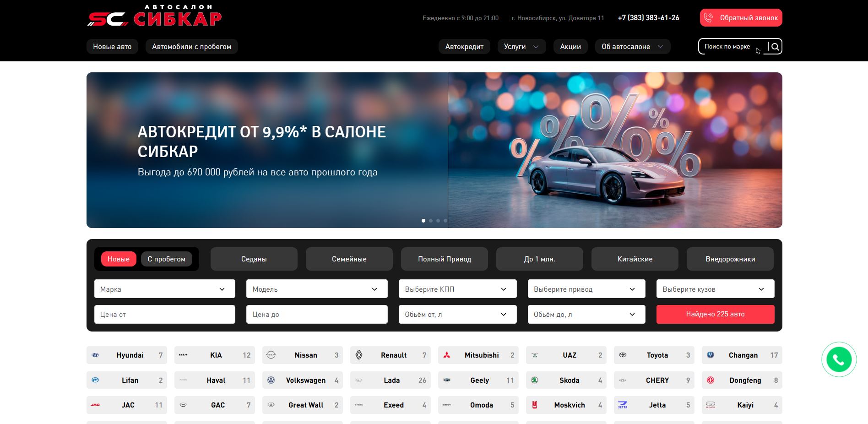The width and height of the screenshot is (868, 424).
Task: Focus the Цена до input field
Action: 317,315
